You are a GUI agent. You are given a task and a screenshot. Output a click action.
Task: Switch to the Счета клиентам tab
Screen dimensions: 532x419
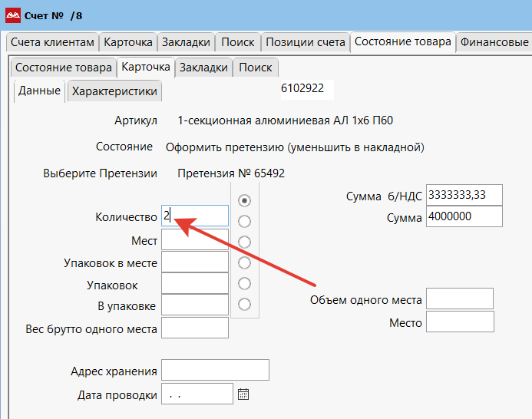click(x=52, y=42)
